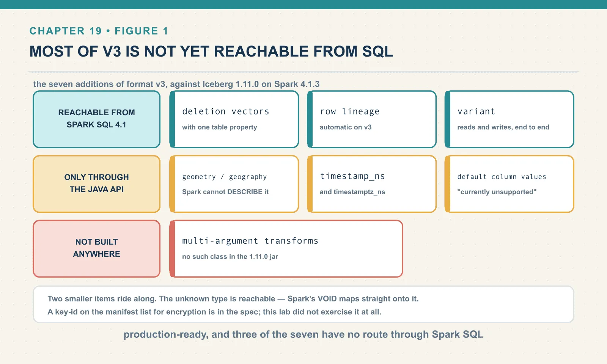Click the 'multi-argument transforms' card title
Viewport: 607px width, 364px height.
(250, 241)
